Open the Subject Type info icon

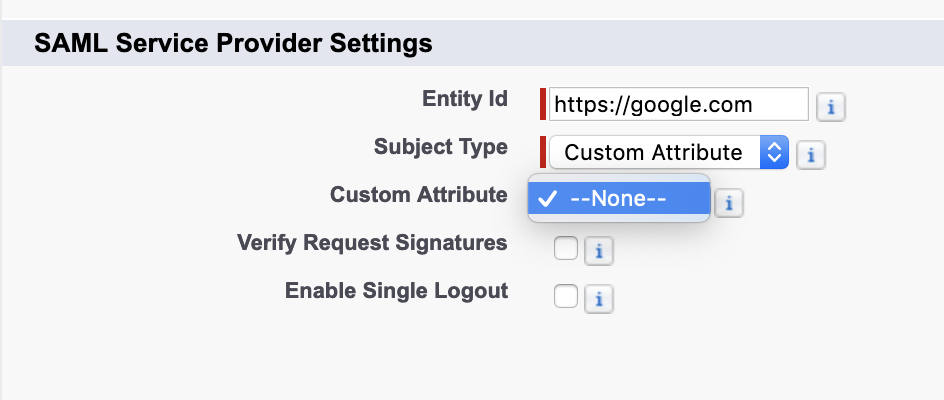click(811, 155)
